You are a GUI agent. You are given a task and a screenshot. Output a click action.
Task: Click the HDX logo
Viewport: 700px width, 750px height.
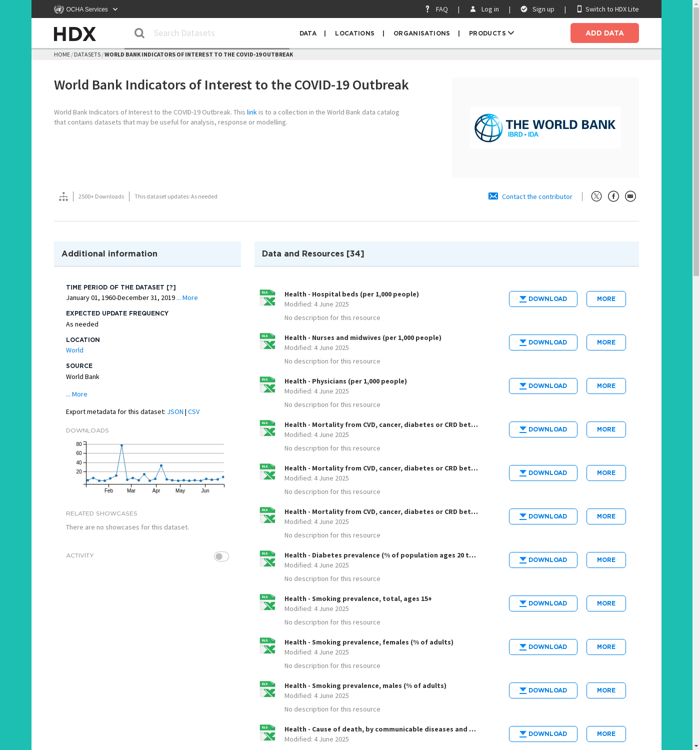click(74, 33)
